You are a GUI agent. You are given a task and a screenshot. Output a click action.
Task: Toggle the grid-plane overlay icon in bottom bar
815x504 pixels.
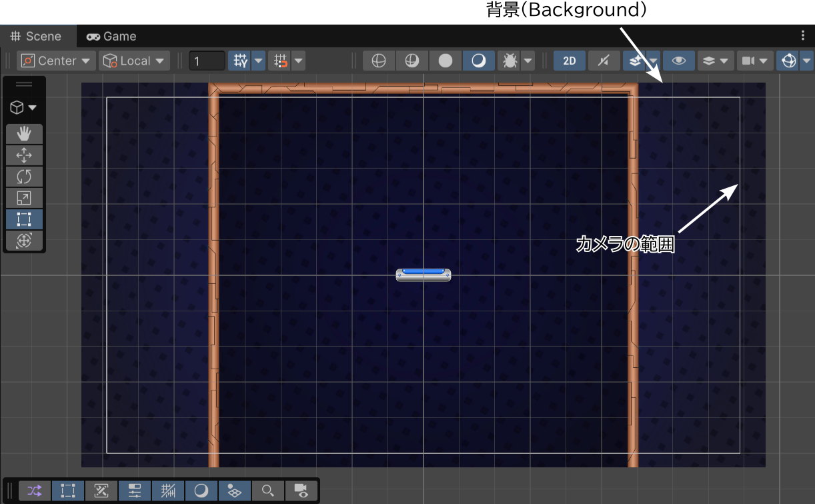(235, 491)
